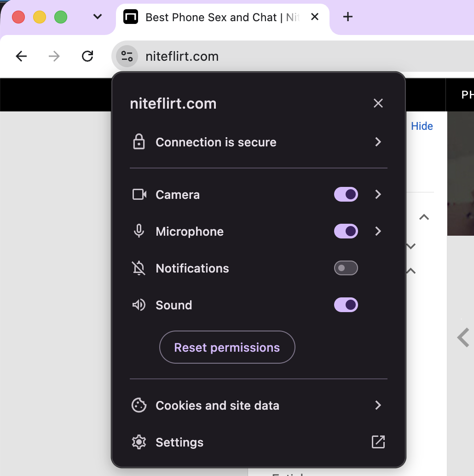Click the Notifications label text

pos(192,268)
